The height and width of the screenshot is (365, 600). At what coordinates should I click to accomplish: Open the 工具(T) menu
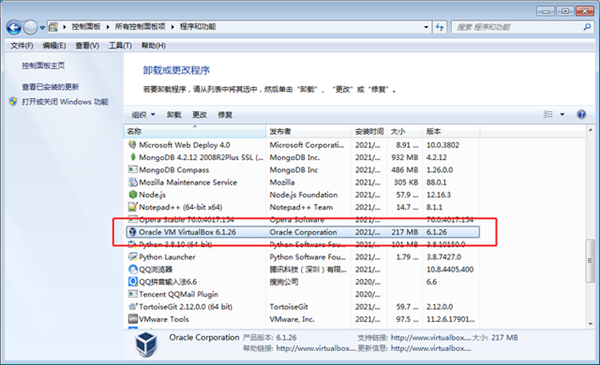point(120,46)
